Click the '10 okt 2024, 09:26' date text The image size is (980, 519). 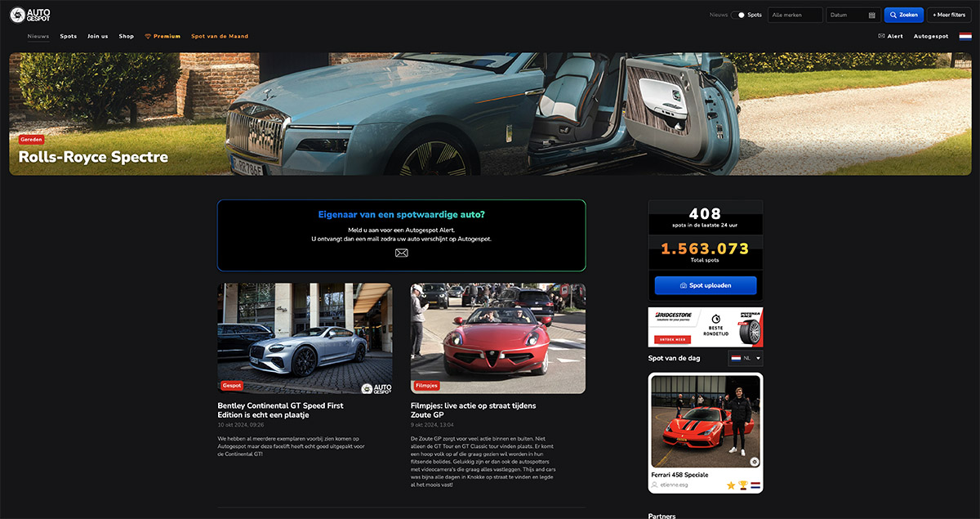240,425
